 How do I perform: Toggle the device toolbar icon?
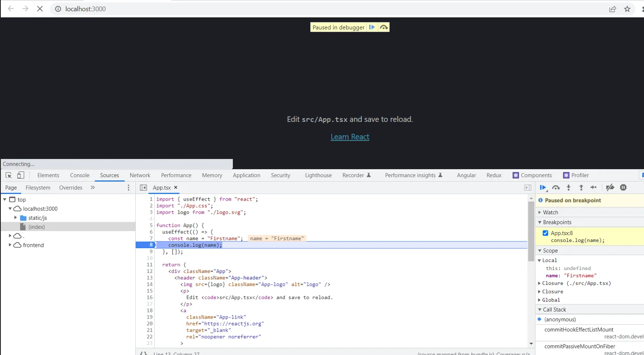[x=21, y=175]
